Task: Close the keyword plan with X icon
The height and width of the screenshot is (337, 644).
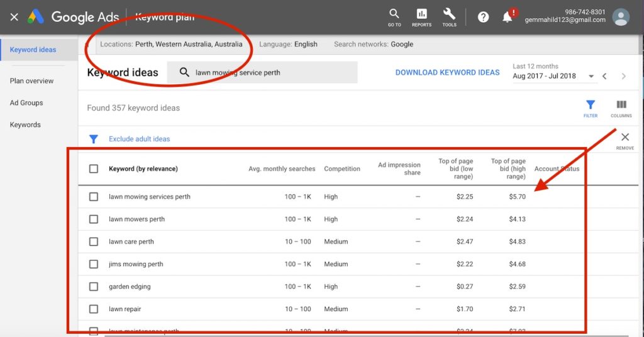Action: [x=14, y=17]
